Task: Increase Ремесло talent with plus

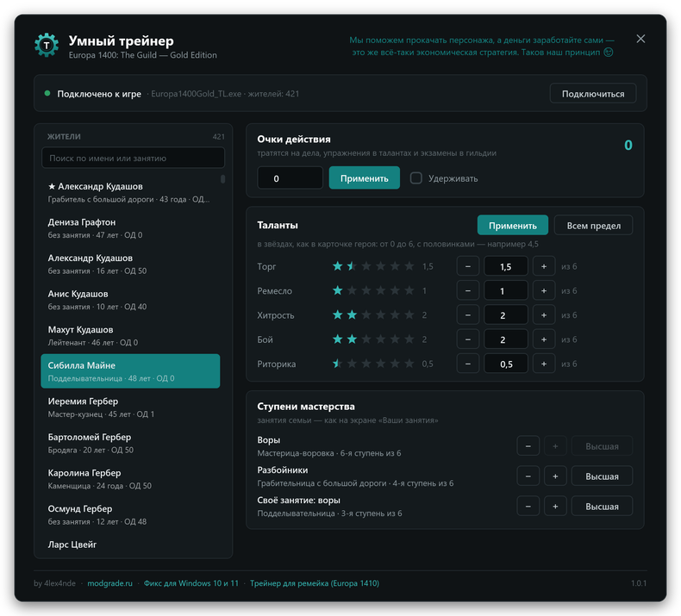Action: click(x=544, y=290)
